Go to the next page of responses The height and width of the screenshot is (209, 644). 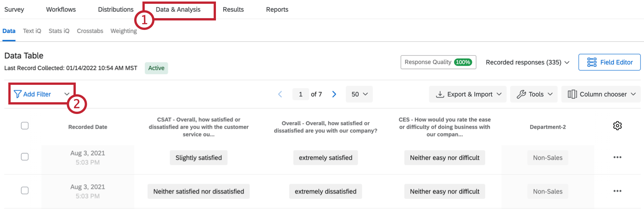pos(334,94)
